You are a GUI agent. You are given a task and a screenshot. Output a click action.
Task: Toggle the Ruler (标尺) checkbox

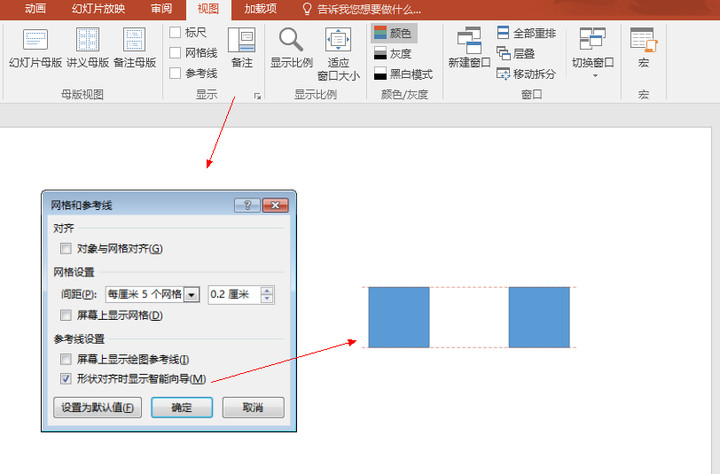pos(175,32)
